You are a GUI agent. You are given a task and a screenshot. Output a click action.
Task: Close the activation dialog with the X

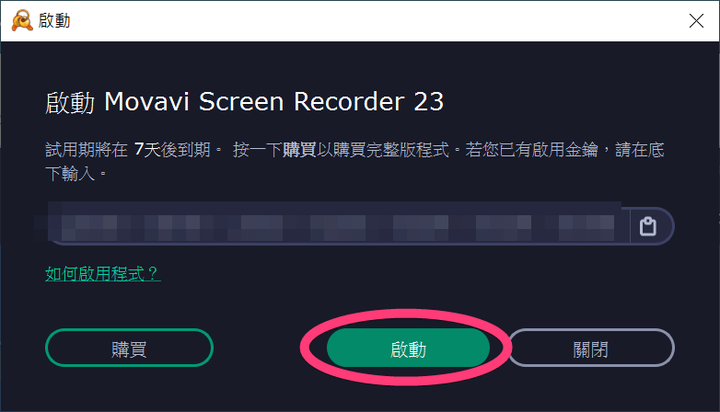point(696,21)
